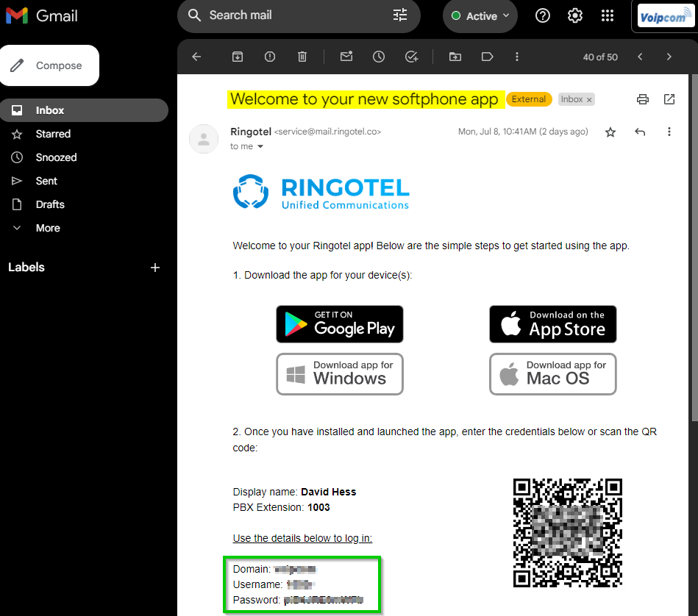Show recipient details next to 'to me'
698x616 pixels.
coord(260,146)
